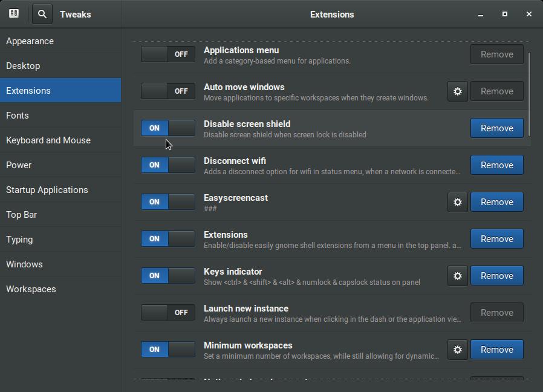The image size is (543, 392).
Task: Switch to the Top Bar section
Action: 22,215
